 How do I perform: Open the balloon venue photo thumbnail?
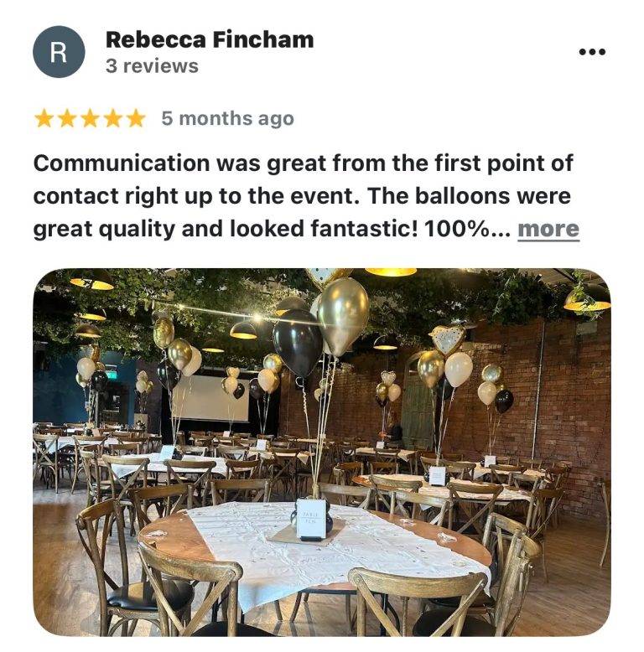[x=322, y=453]
